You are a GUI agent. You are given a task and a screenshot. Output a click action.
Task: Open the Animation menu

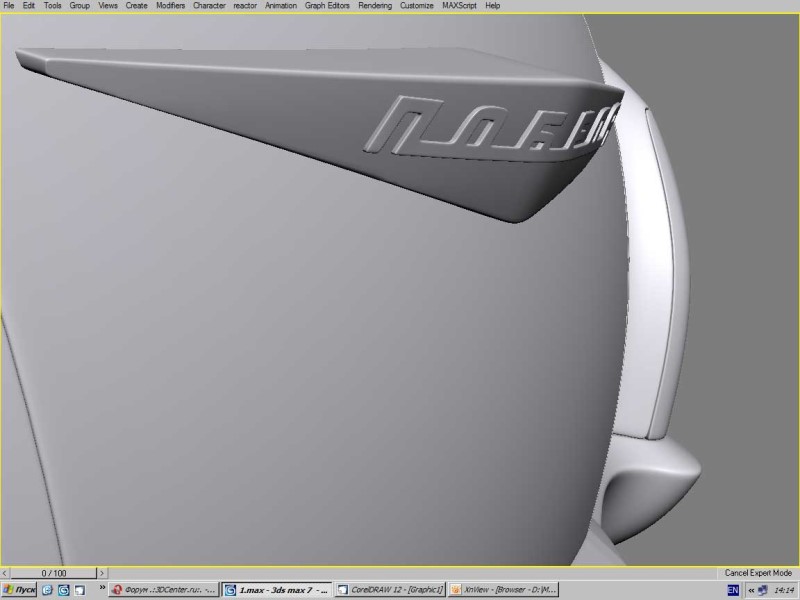coord(281,6)
